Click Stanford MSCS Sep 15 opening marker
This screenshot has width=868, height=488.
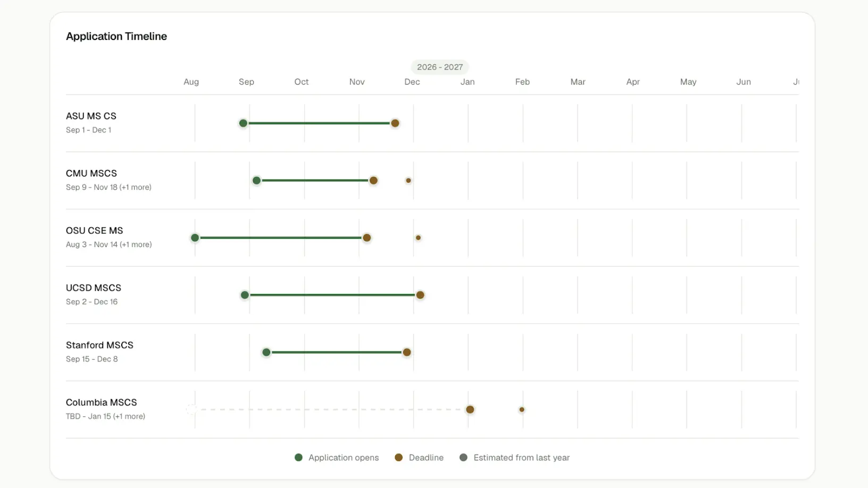[x=266, y=352]
